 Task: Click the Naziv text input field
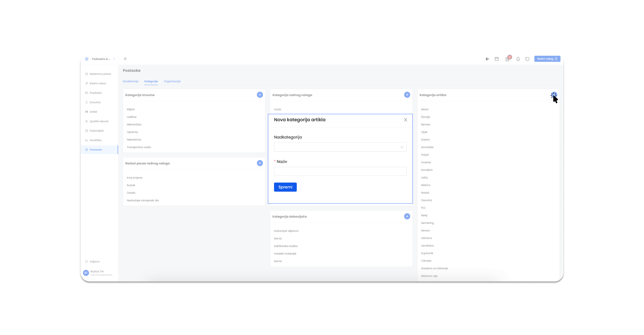coord(340,171)
